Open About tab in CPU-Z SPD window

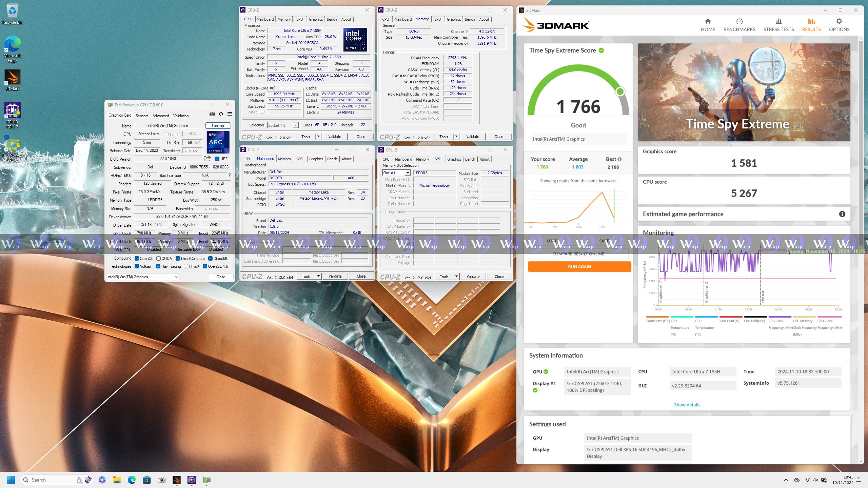[485, 159]
